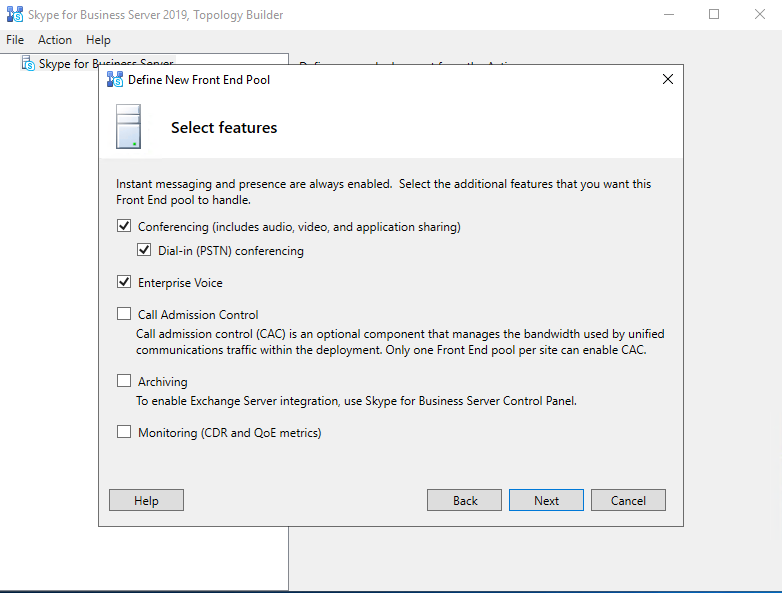Maximize the Topology Builder window
This screenshot has height=593, width=782.
tap(714, 15)
